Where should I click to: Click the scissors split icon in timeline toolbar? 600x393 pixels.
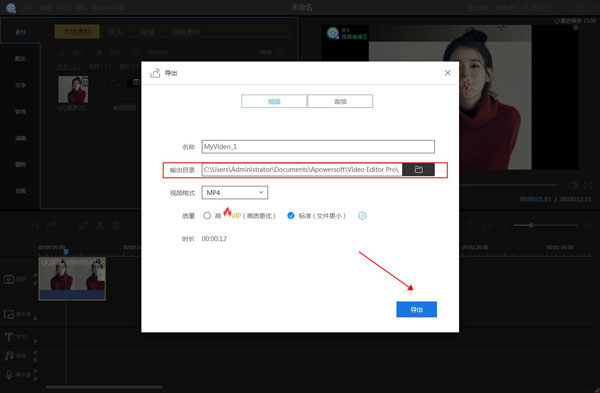tap(100, 226)
